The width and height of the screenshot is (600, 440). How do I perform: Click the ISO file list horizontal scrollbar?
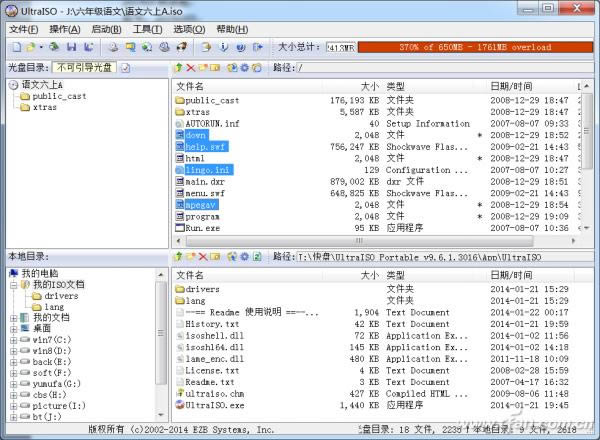pyautogui.click(x=359, y=241)
